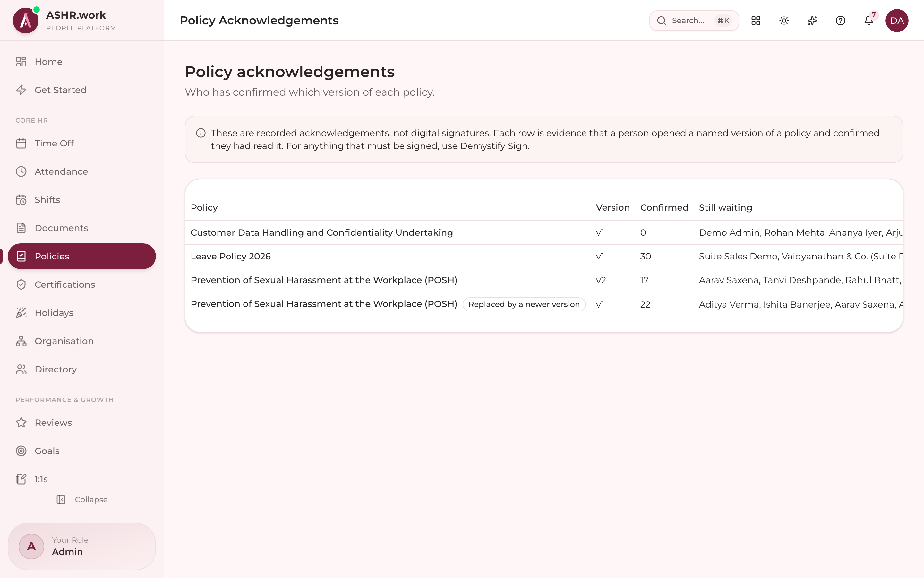The width and height of the screenshot is (924, 578).
Task: Open Goals in sidebar
Action: [82, 451]
